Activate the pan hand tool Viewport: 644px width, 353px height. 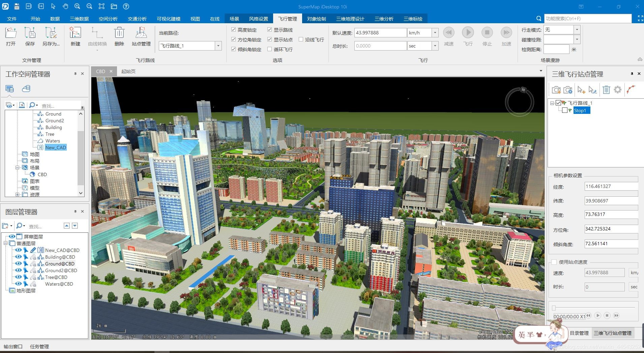click(65, 6)
